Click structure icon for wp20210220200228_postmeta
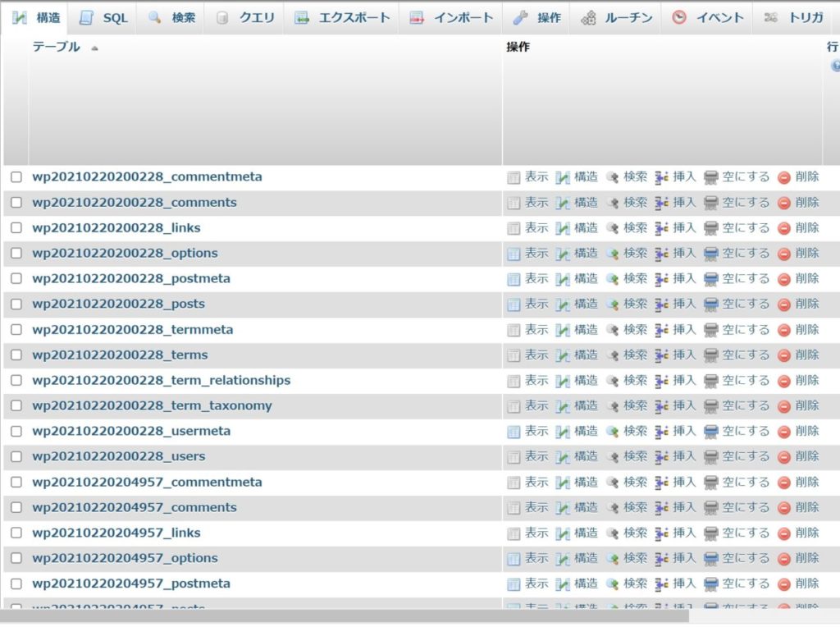This screenshot has width=840, height=627. click(563, 279)
